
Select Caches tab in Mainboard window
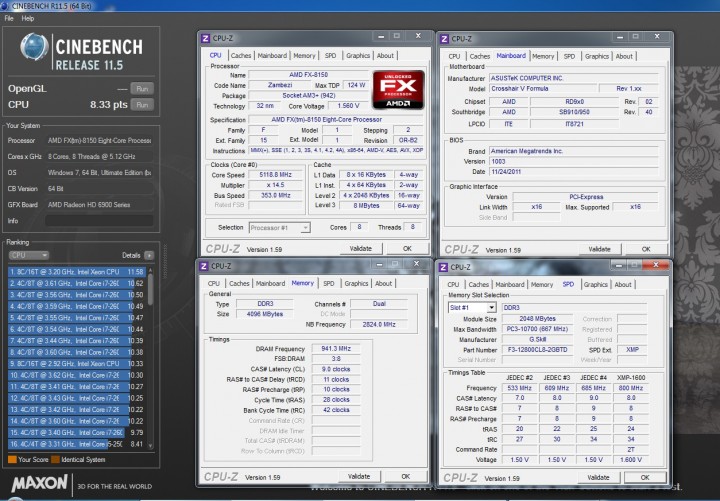pos(479,56)
